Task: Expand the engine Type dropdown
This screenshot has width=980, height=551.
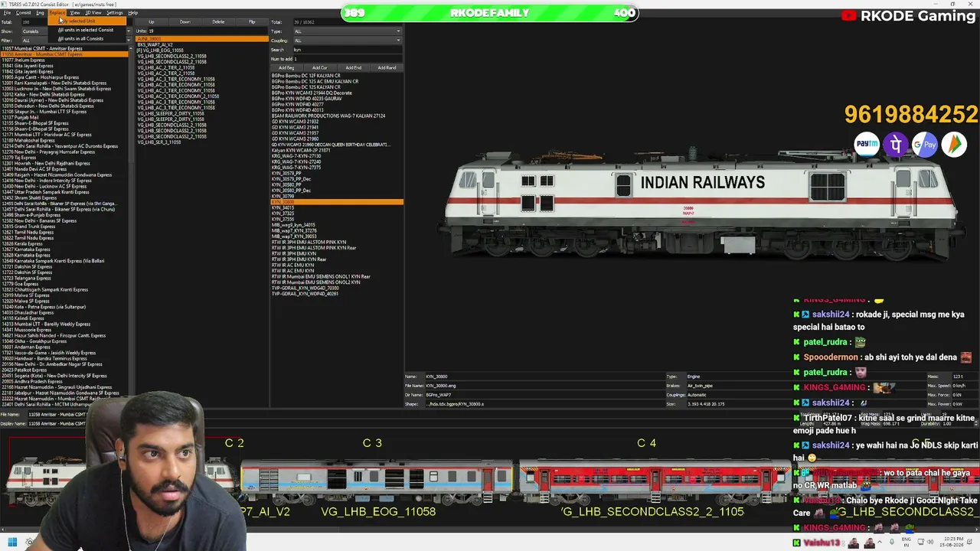Action: coord(348,31)
